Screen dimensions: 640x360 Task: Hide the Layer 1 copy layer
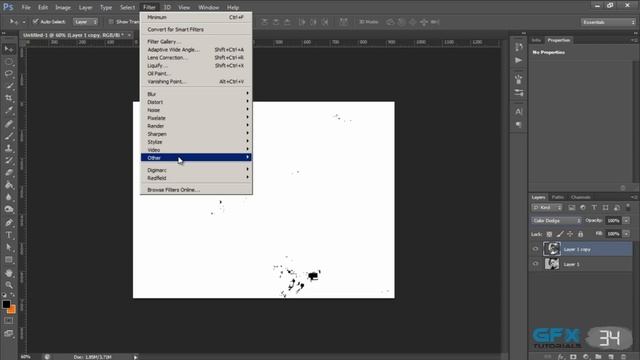[536, 249]
